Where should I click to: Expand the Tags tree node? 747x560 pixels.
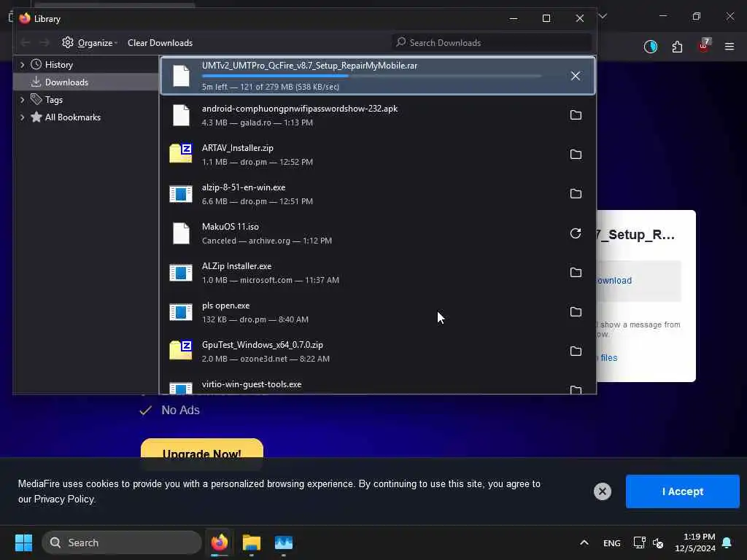tap(22, 99)
